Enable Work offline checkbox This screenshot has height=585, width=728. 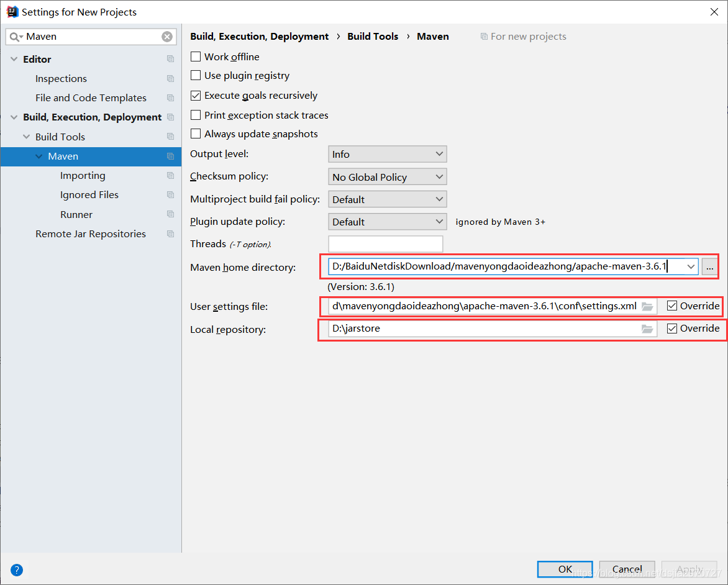pos(196,57)
